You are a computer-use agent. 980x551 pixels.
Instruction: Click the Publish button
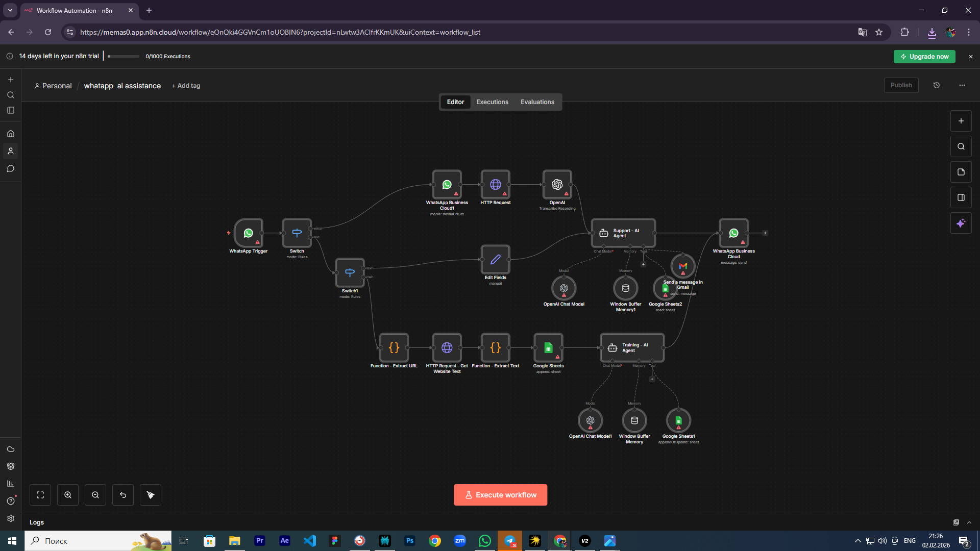click(901, 85)
